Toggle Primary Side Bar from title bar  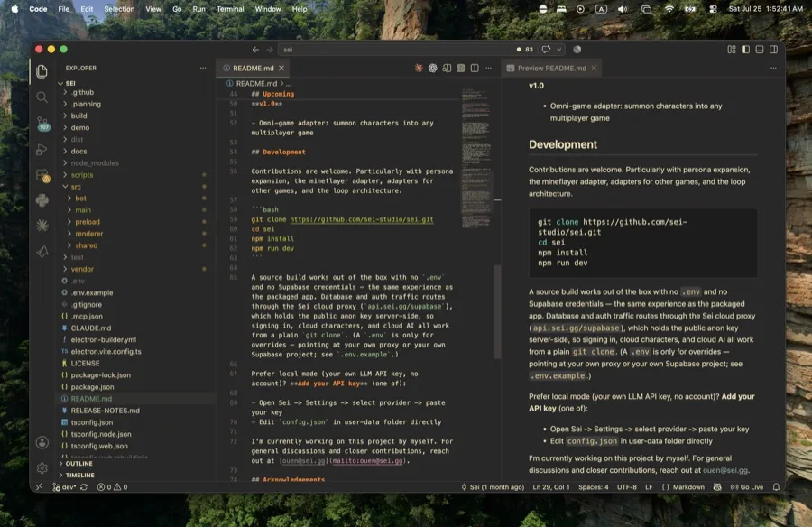[745, 50]
